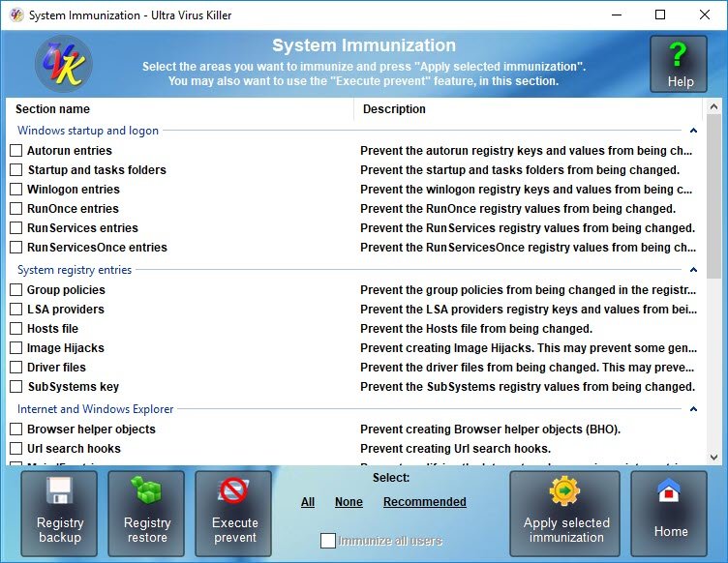This screenshot has width=728, height=563.
Task: Open Execute prevent button
Action: [233, 514]
